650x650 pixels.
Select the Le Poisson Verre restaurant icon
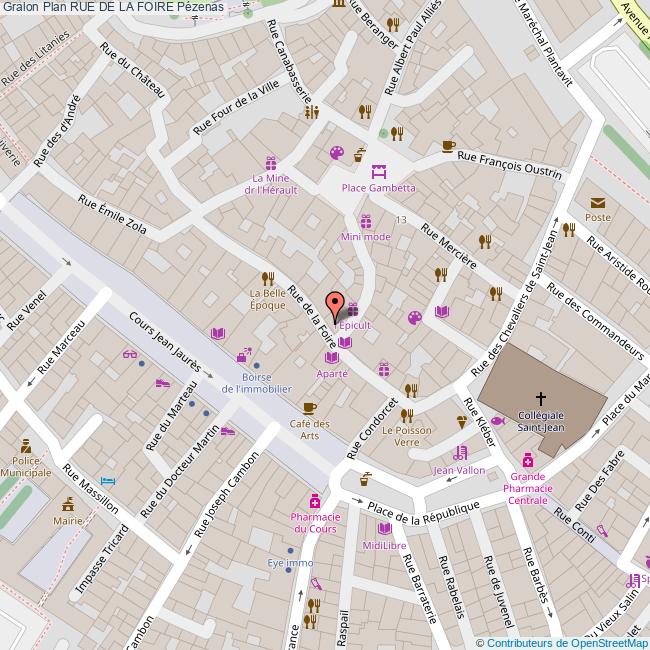click(x=410, y=390)
